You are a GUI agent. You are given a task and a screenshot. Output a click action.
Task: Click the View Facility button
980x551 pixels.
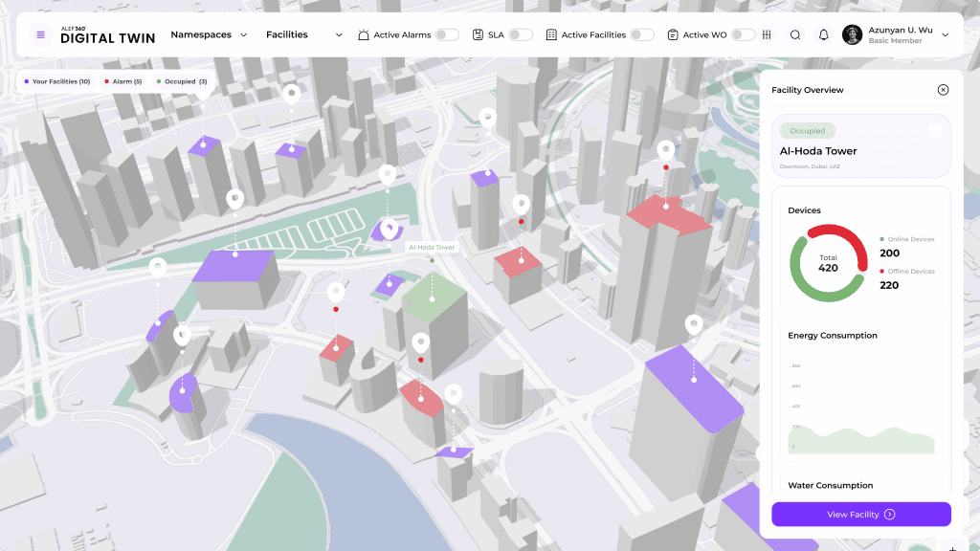pyautogui.click(x=860, y=515)
